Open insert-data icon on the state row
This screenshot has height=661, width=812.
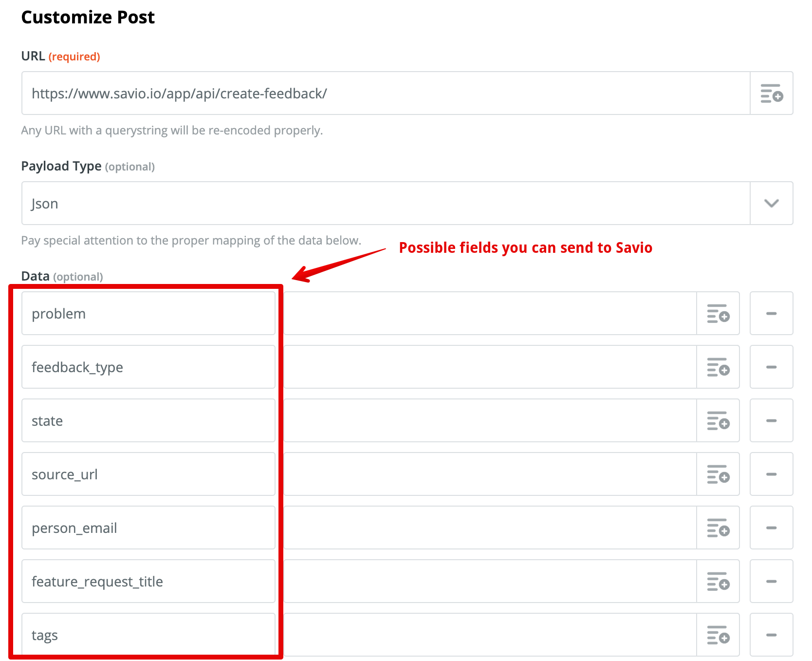(x=718, y=420)
